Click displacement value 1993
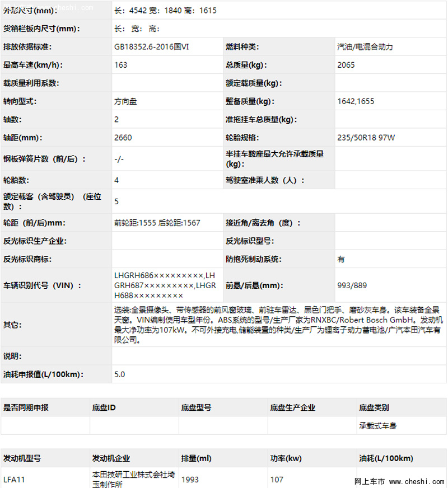 coord(190,480)
